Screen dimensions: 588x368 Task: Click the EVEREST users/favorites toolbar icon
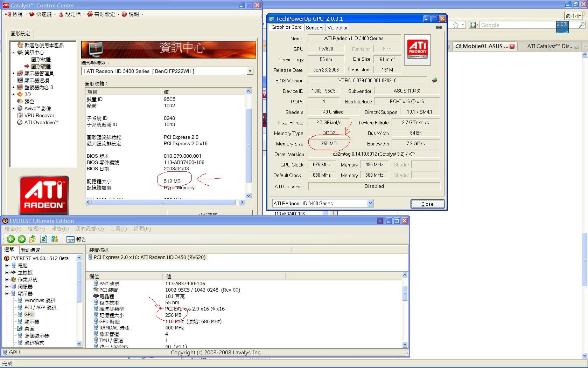(54, 239)
